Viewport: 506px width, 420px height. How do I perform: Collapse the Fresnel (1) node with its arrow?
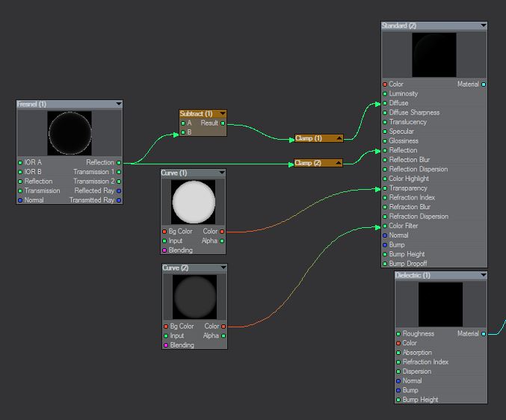pyautogui.click(x=118, y=105)
